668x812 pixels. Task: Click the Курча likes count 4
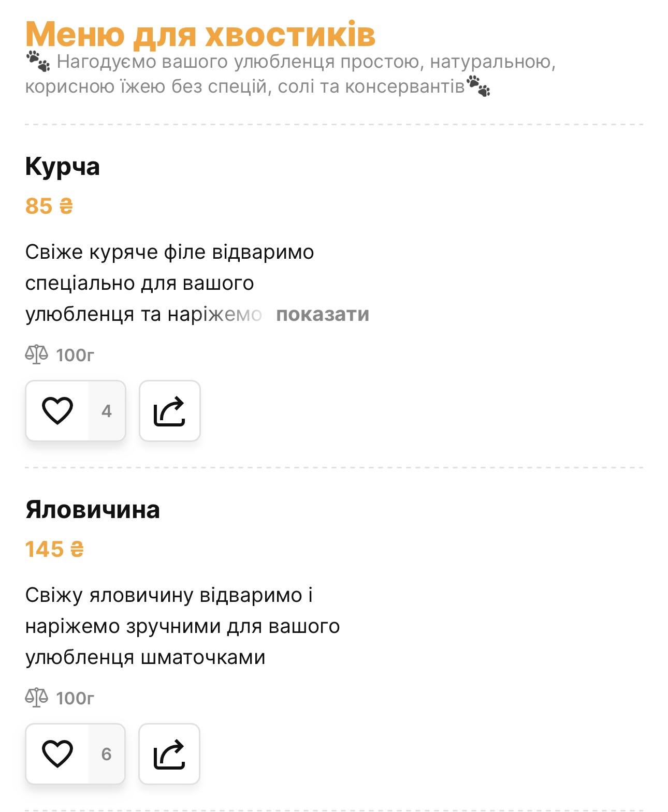[107, 411]
